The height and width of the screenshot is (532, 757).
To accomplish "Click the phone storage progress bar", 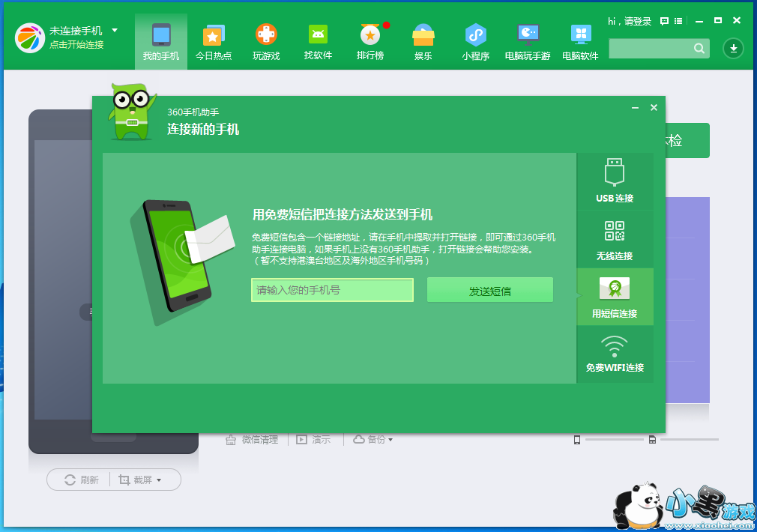I will (x=614, y=440).
